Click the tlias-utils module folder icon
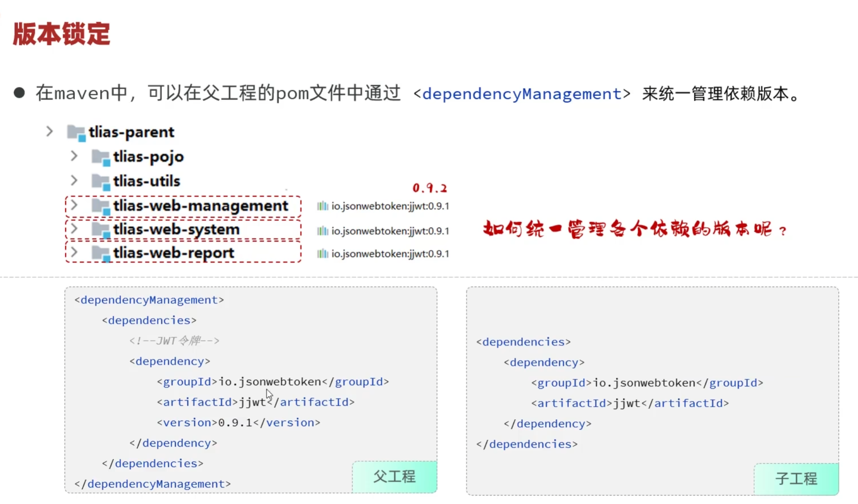 (101, 181)
